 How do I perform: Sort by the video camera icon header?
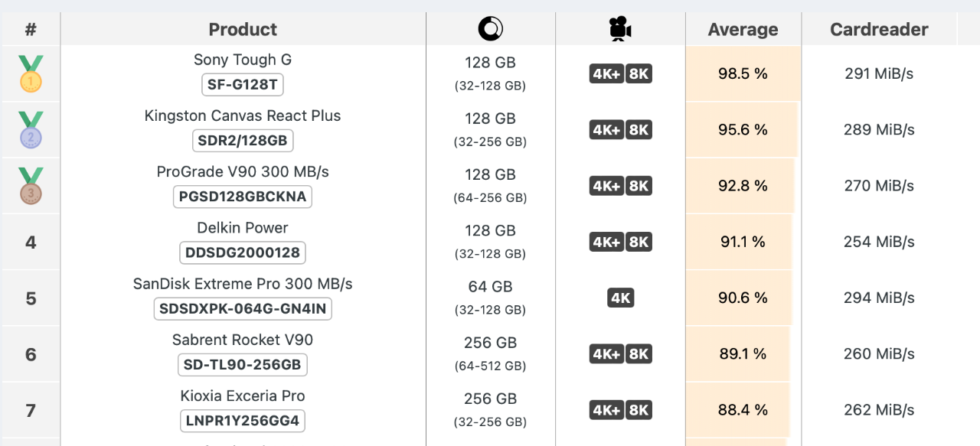pyautogui.click(x=620, y=29)
